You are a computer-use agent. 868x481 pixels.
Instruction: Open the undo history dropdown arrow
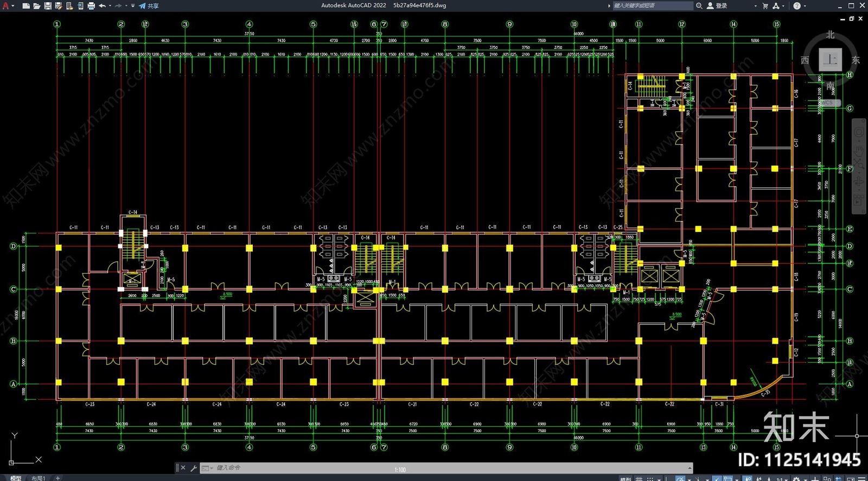point(110,6)
